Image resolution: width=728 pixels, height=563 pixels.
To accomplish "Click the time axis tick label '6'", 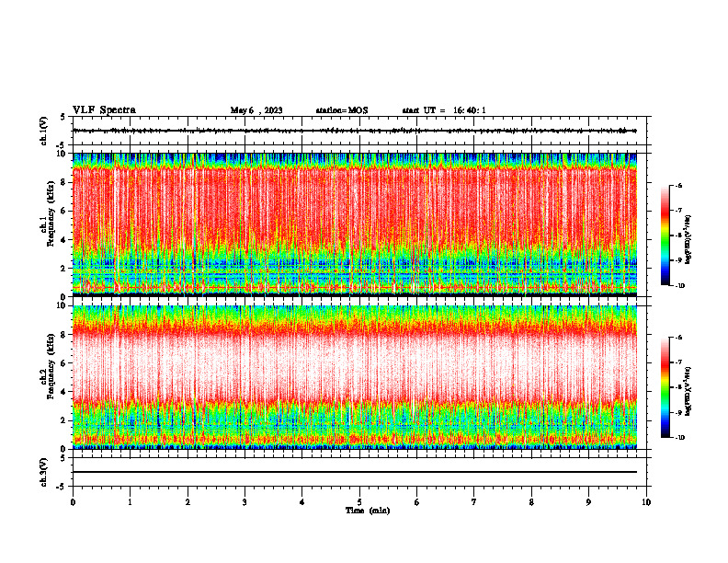I will point(417,502).
